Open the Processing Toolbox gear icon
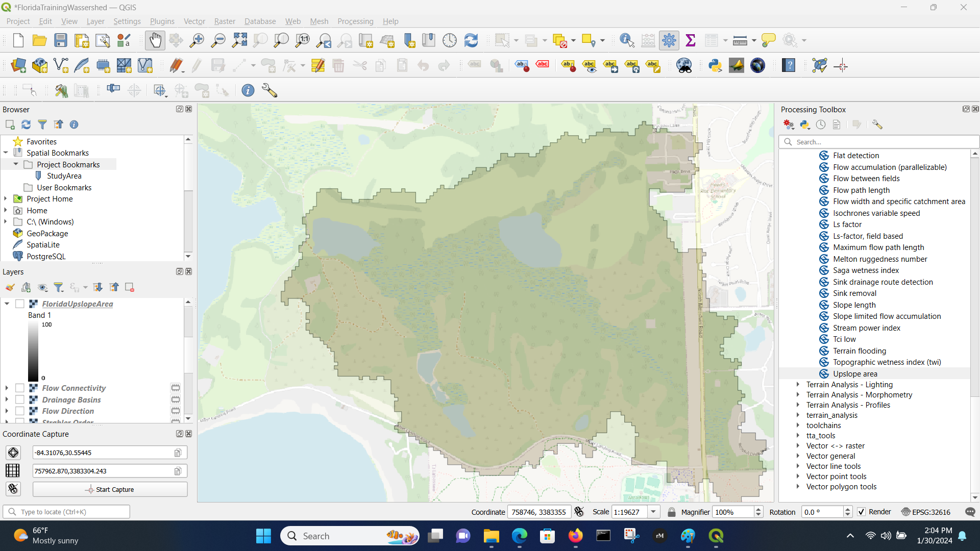 (x=669, y=40)
